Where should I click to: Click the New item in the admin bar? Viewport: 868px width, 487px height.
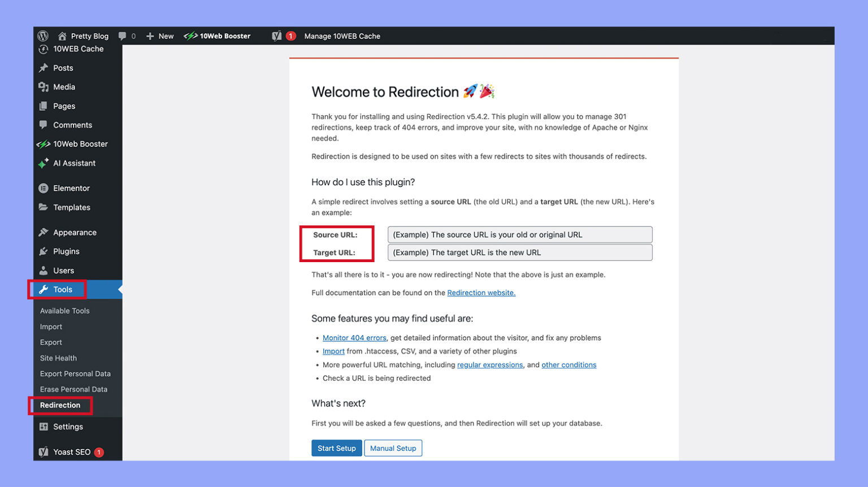160,36
